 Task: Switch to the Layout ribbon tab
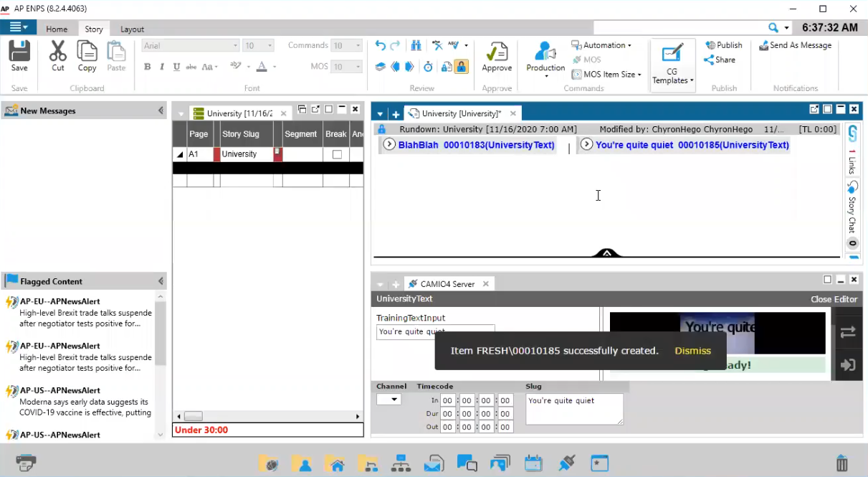(x=132, y=29)
